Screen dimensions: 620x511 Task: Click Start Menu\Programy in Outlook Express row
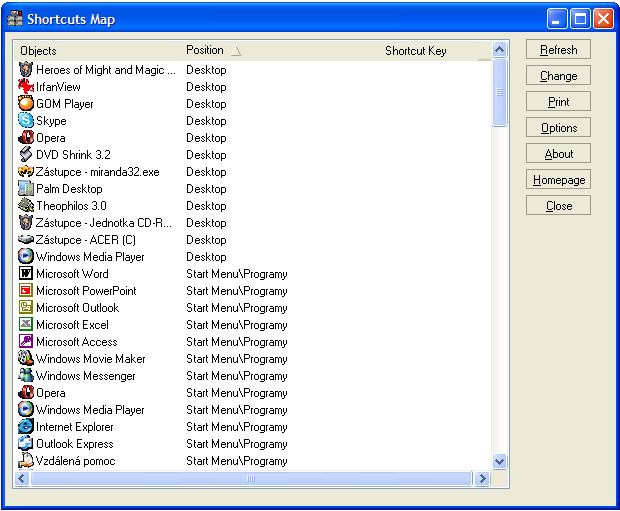pyautogui.click(x=236, y=444)
